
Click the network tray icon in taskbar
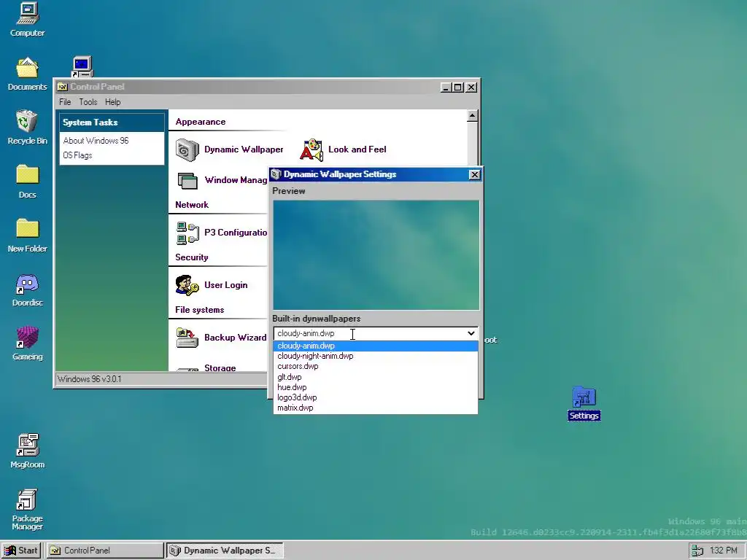pos(697,551)
